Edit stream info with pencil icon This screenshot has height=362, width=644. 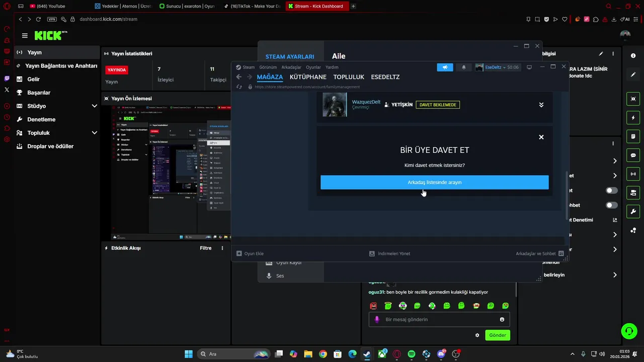point(601,53)
